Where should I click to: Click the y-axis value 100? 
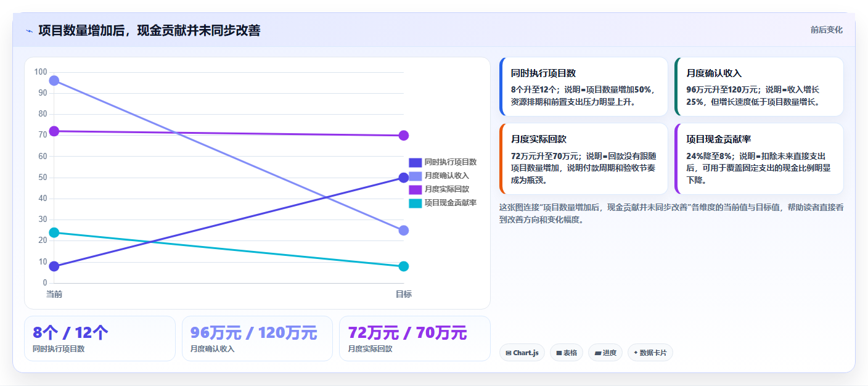pyautogui.click(x=41, y=72)
